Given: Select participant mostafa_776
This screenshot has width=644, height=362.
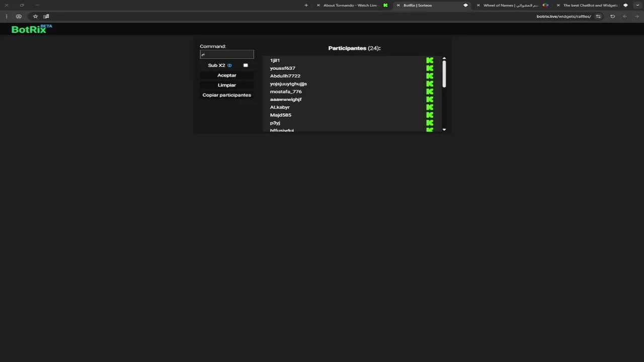Looking at the screenshot, I should (286, 92).
